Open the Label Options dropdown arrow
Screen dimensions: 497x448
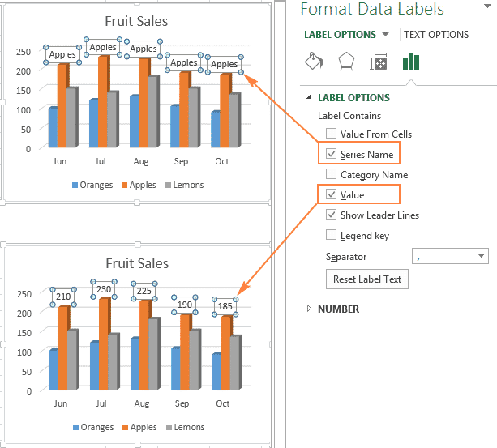(385, 34)
